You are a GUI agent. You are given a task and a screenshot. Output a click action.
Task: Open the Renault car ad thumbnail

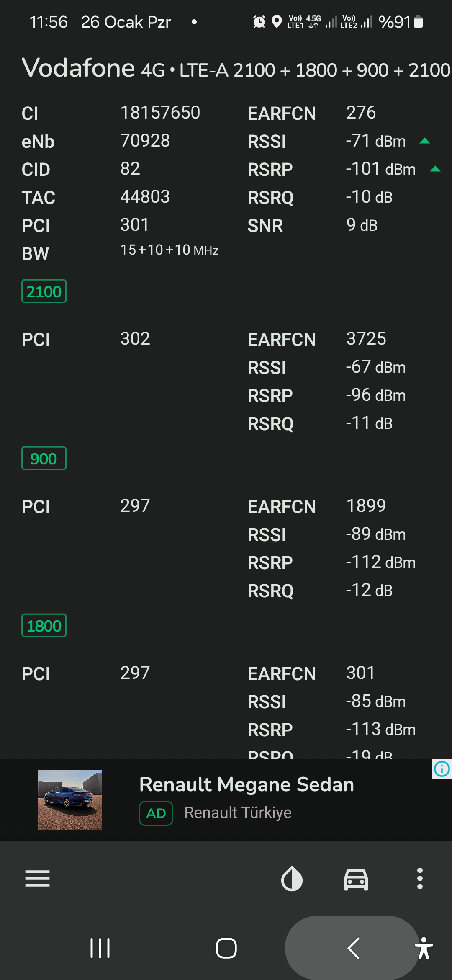(x=69, y=799)
